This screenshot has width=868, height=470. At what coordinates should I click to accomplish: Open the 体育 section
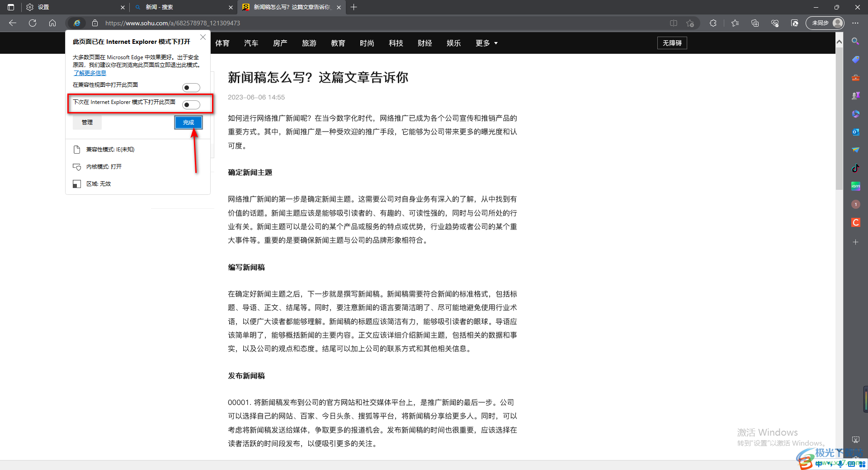coord(222,43)
